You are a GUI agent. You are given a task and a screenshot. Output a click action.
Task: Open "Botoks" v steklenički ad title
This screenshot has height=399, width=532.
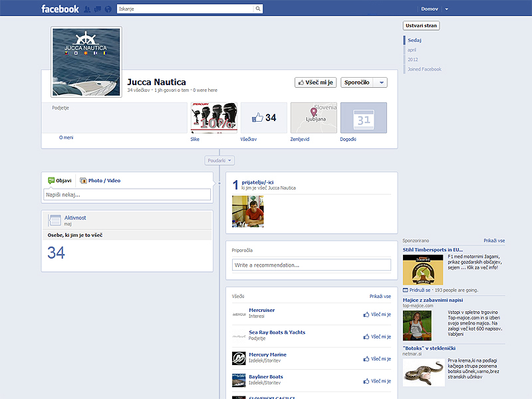pyautogui.click(x=429, y=348)
